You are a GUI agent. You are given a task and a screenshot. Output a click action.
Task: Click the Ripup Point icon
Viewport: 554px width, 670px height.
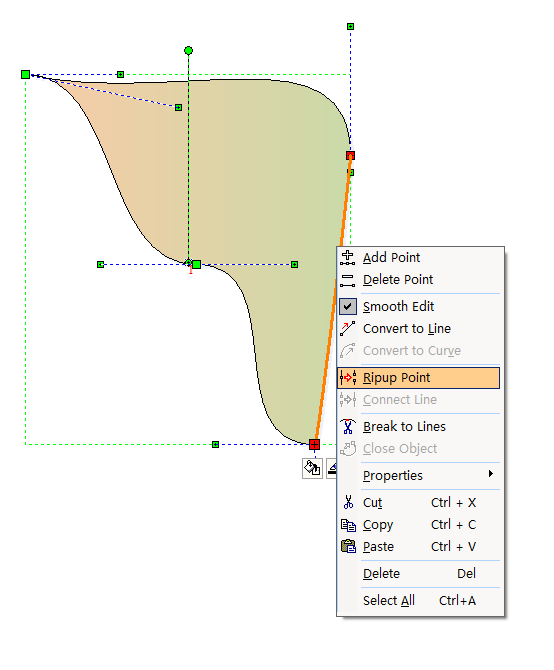pyautogui.click(x=348, y=378)
